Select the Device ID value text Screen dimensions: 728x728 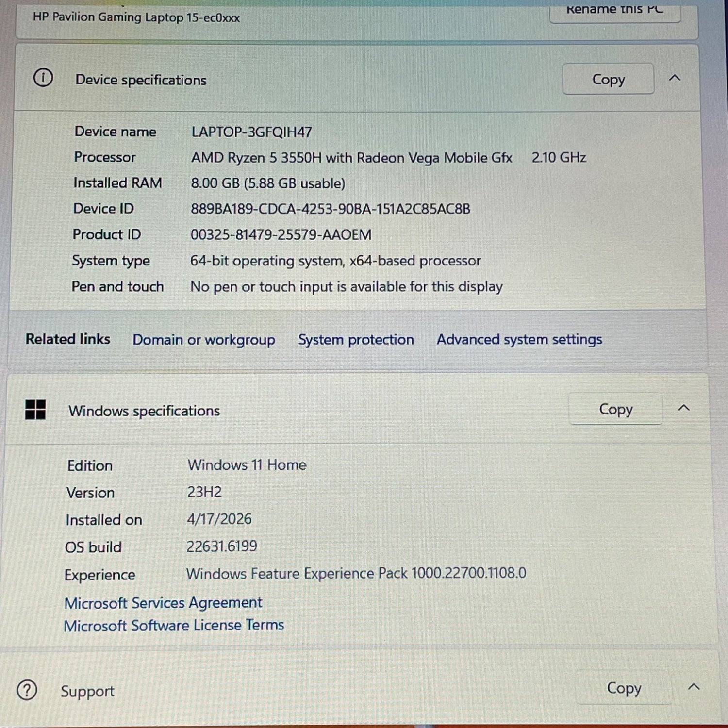[331, 209]
